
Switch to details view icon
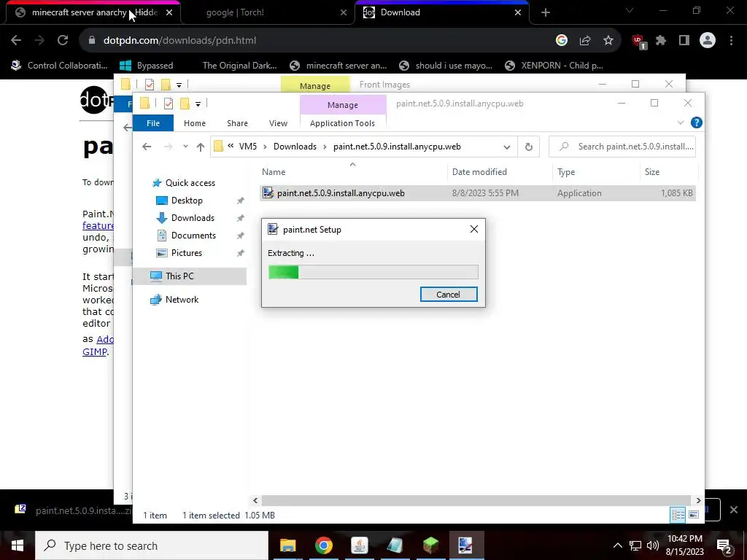click(x=678, y=515)
